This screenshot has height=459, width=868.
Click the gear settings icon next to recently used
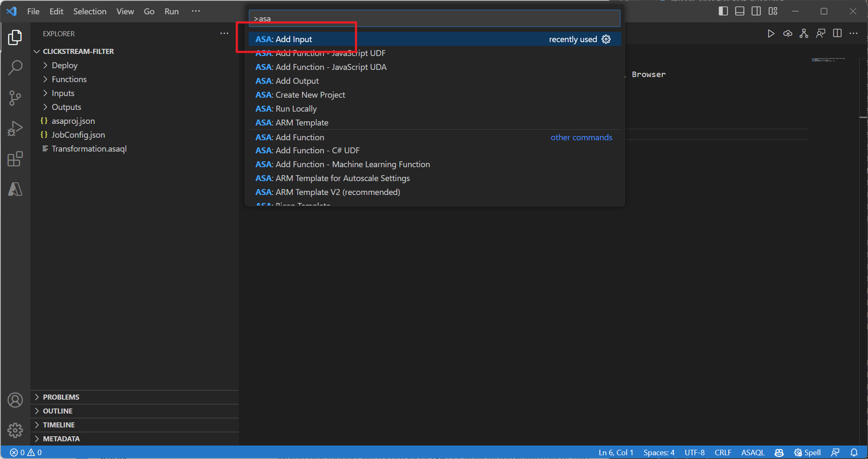(x=607, y=39)
